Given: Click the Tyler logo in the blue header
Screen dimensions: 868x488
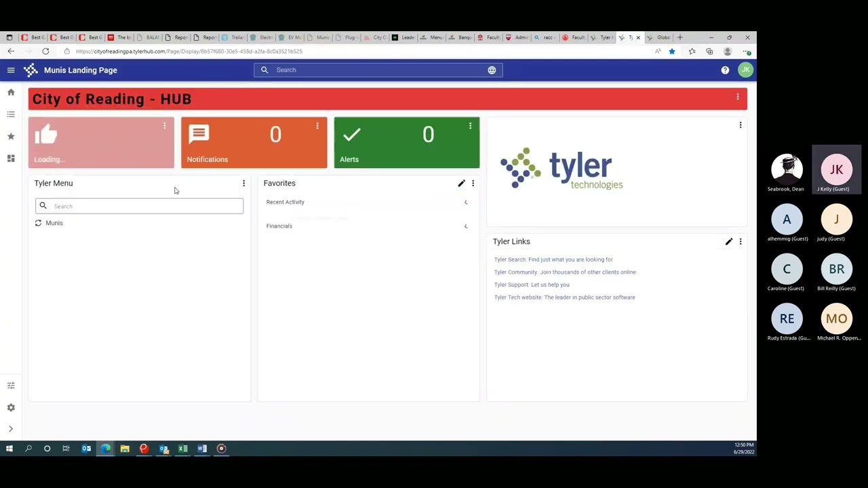Looking at the screenshot, I should (x=31, y=70).
